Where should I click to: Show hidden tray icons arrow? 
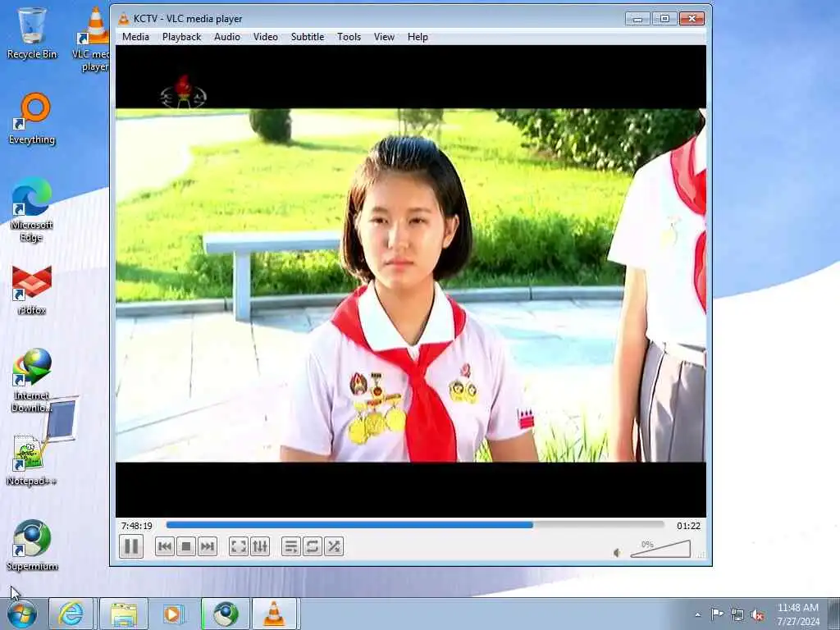point(697,615)
